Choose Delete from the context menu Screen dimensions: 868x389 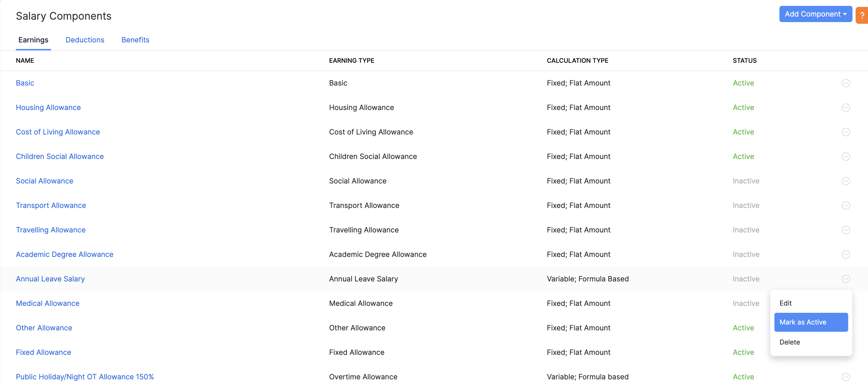[x=790, y=342]
